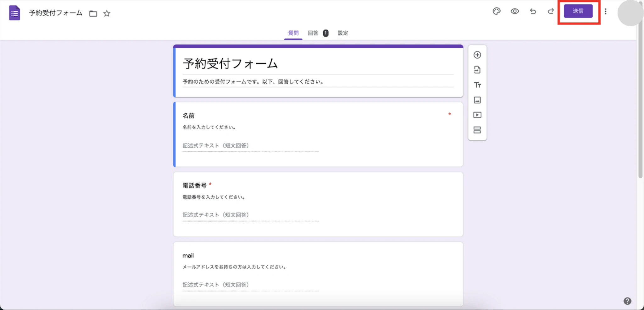Open the Google Forms home icon
The width and height of the screenshot is (644, 310).
pos(14,13)
